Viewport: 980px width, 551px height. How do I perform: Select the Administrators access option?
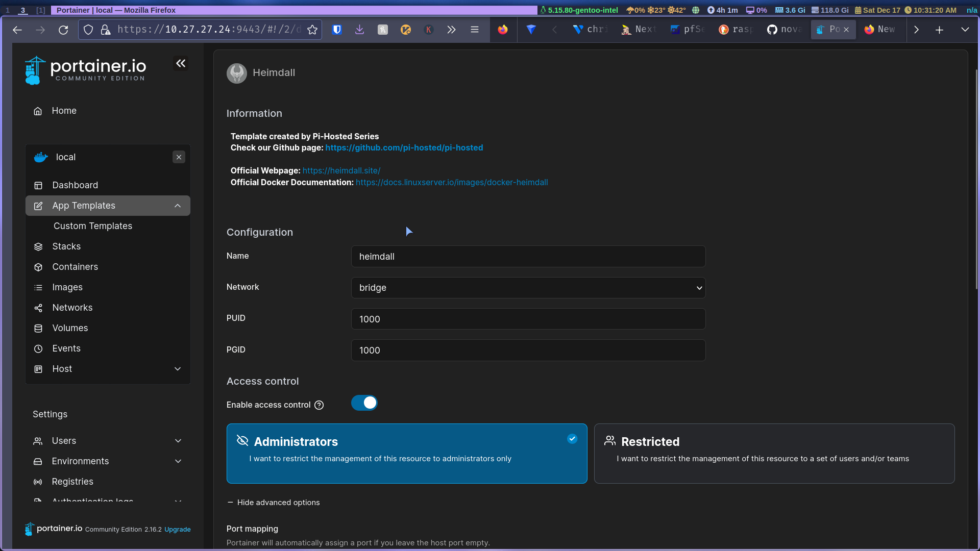click(x=407, y=454)
